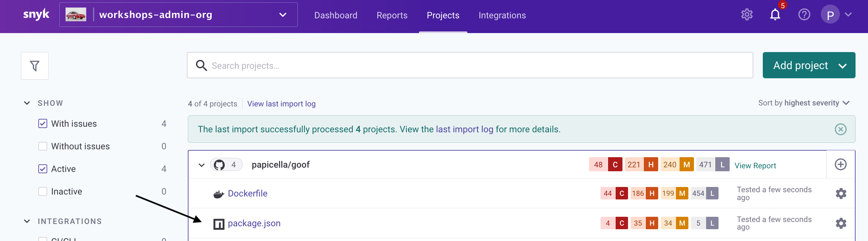Click the high H badge on papicella/goof
The width and height of the screenshot is (868, 241).
pyautogui.click(x=651, y=165)
